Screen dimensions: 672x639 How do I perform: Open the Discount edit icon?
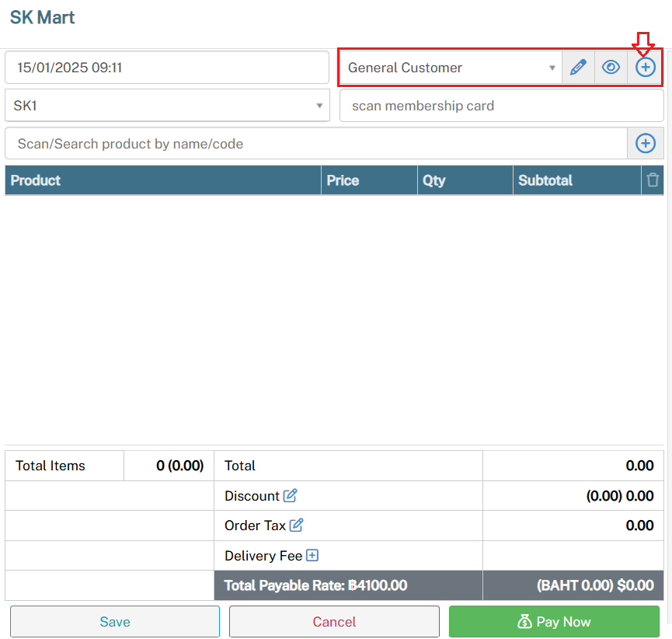click(x=291, y=496)
